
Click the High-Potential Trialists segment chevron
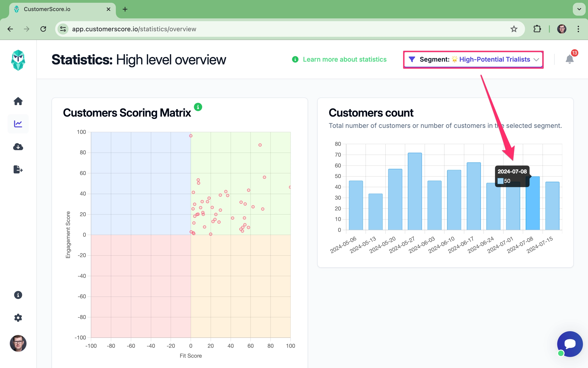click(x=536, y=59)
